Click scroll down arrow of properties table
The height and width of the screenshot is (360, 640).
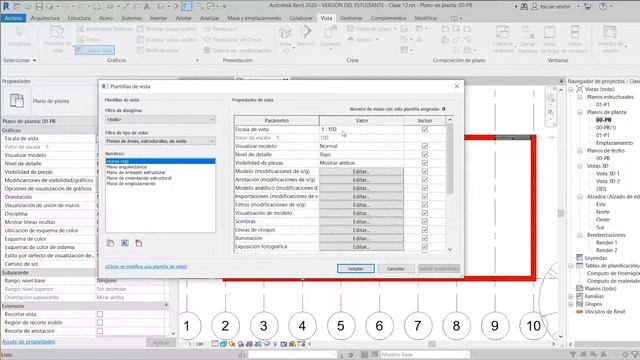coord(450,249)
